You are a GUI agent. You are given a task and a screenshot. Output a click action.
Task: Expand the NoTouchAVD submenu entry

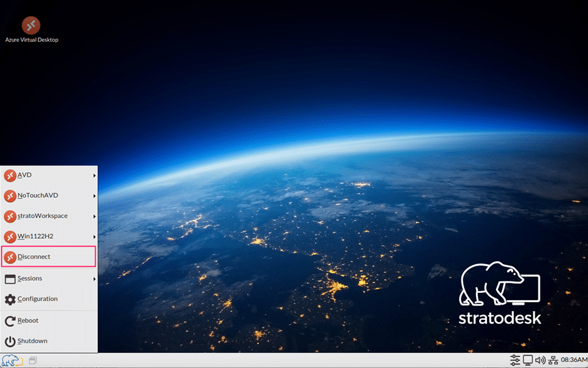(49, 196)
